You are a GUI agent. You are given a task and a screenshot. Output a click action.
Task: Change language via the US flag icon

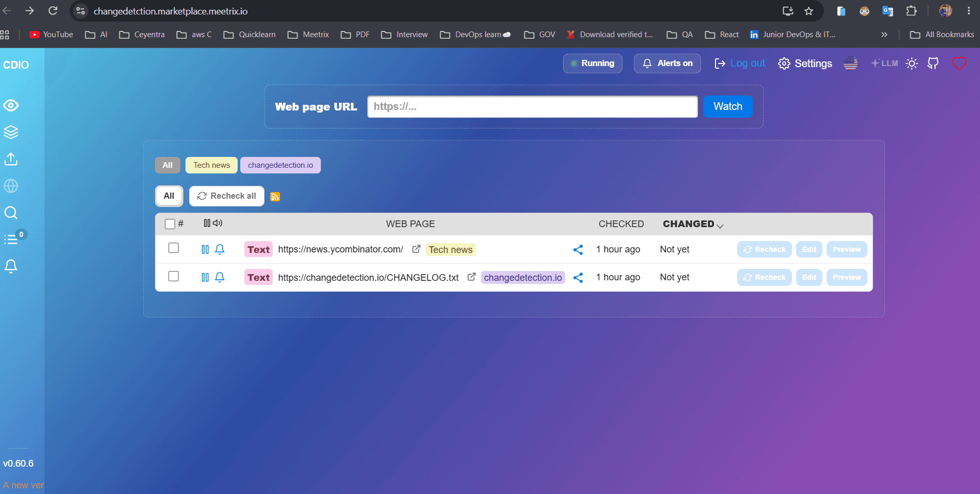pos(850,63)
